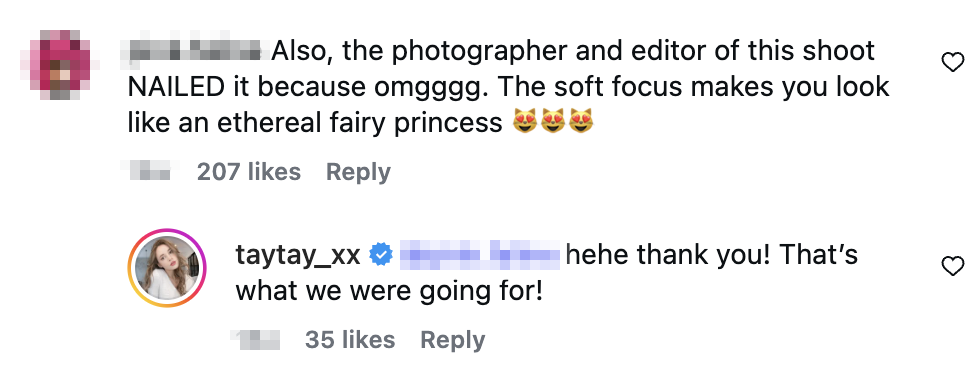
Task: Click the "what we were going for!" line
Action: pos(389,291)
